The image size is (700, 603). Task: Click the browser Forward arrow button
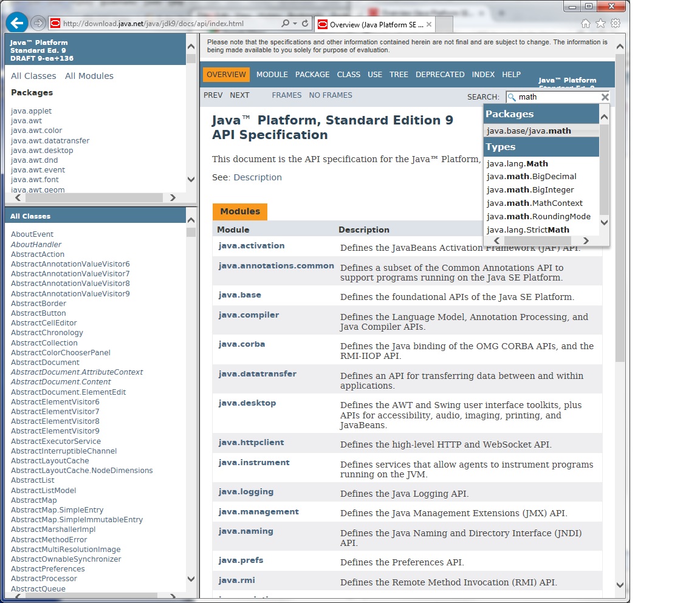pos(38,24)
